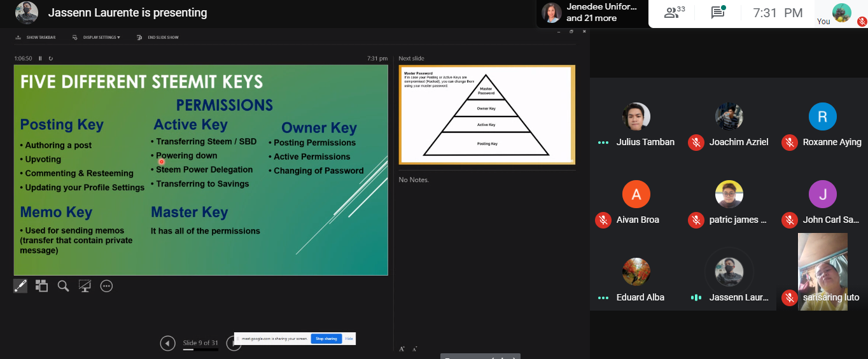Open the see all slides grid
This screenshot has width=868, height=359.
pos(41,286)
